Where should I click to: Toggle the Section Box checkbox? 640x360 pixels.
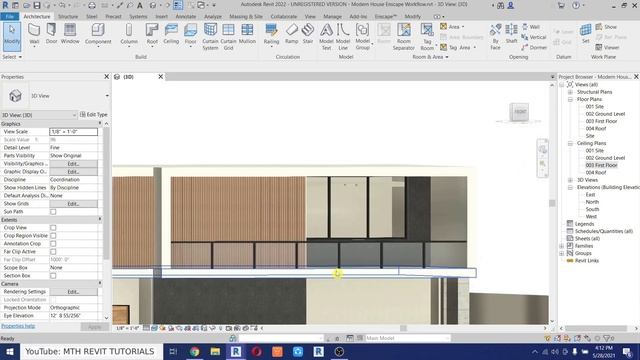coord(53,276)
